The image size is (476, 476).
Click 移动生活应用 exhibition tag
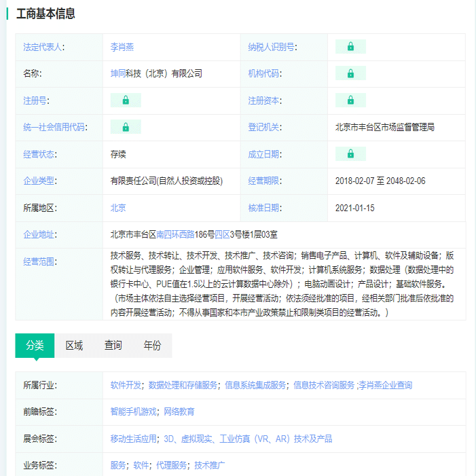pos(134,439)
